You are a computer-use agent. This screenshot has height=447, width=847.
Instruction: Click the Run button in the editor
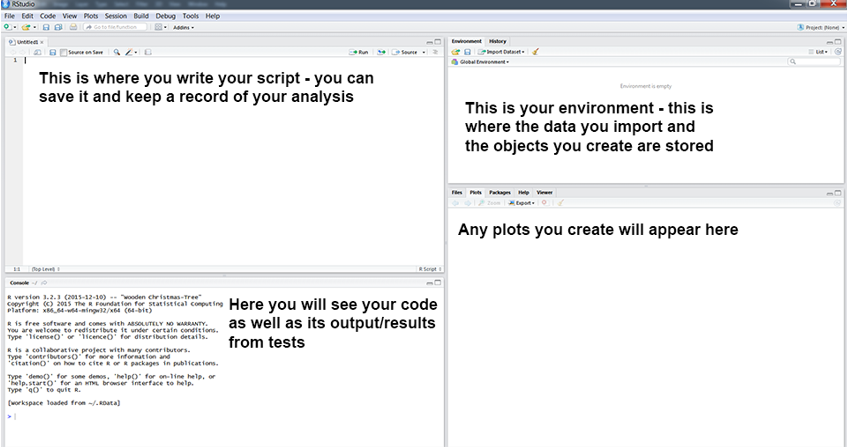point(359,51)
